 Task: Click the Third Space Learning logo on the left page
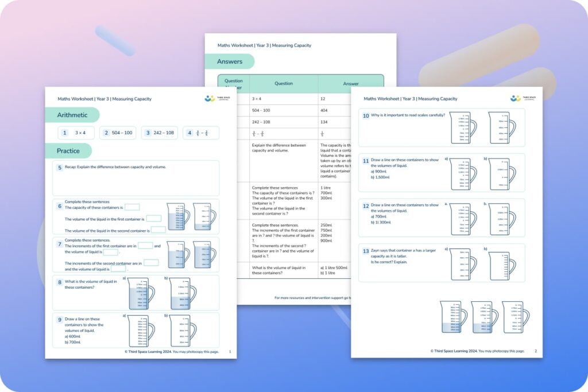pyautogui.click(x=209, y=98)
